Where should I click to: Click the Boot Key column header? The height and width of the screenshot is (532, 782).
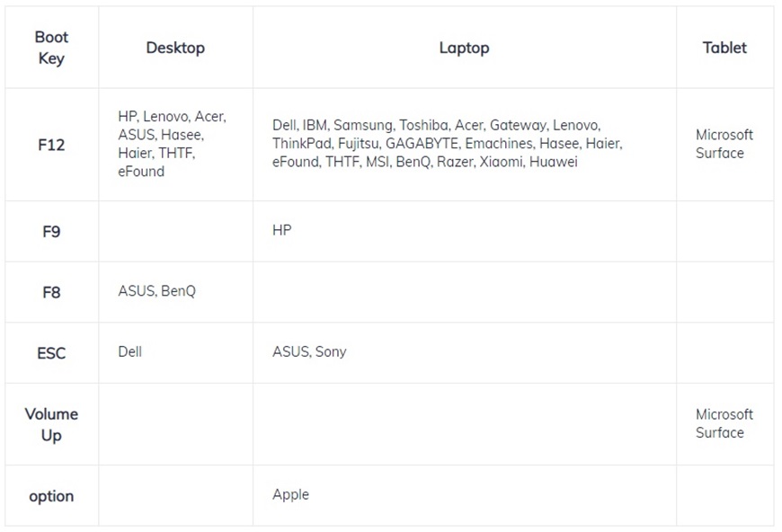[51, 48]
